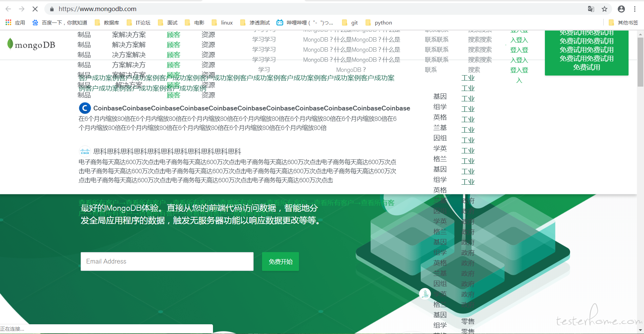The image size is (644, 334).
Task: Click the Cisco logo icon
Action: 85,151
